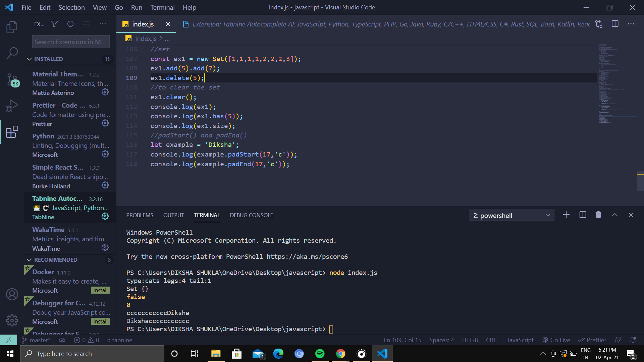This screenshot has width=644, height=362.
Task: Install the Docker extension
Action: [100, 290]
